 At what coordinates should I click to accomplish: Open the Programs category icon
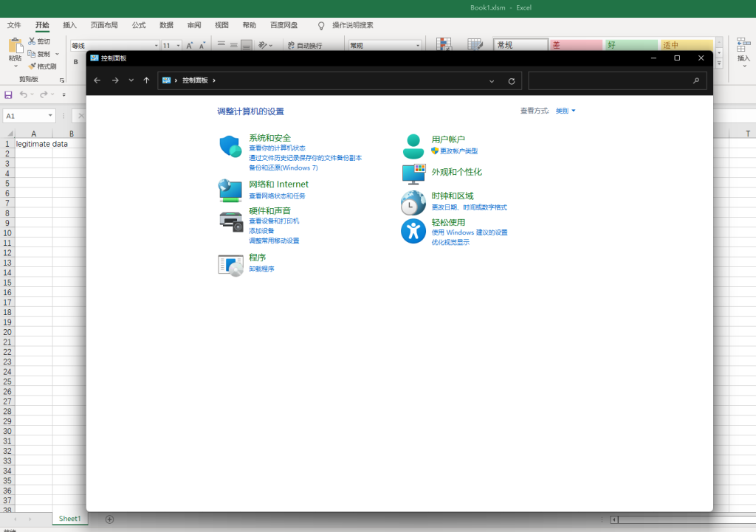(230, 266)
